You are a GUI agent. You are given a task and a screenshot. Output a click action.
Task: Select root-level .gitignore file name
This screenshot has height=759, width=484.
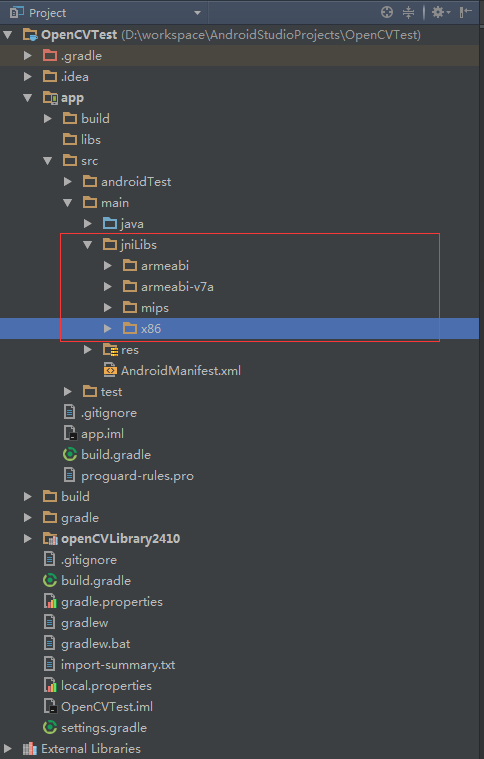pyautogui.click(x=89, y=560)
